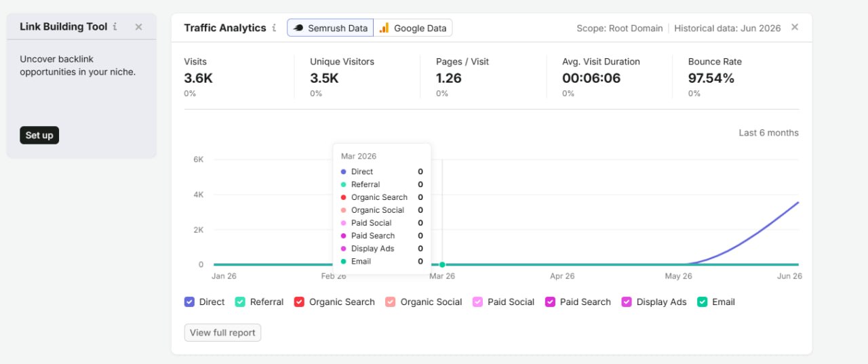Switch to the Google Data tab

coord(413,28)
